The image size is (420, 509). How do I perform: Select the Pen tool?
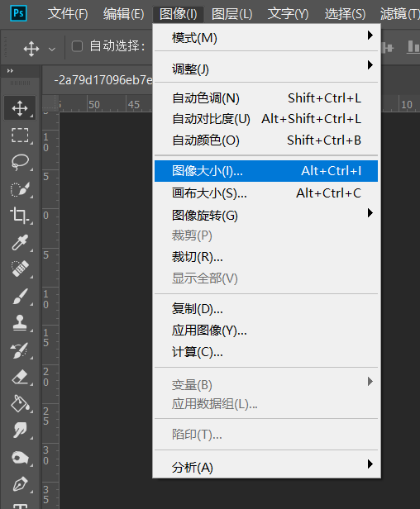(x=20, y=484)
